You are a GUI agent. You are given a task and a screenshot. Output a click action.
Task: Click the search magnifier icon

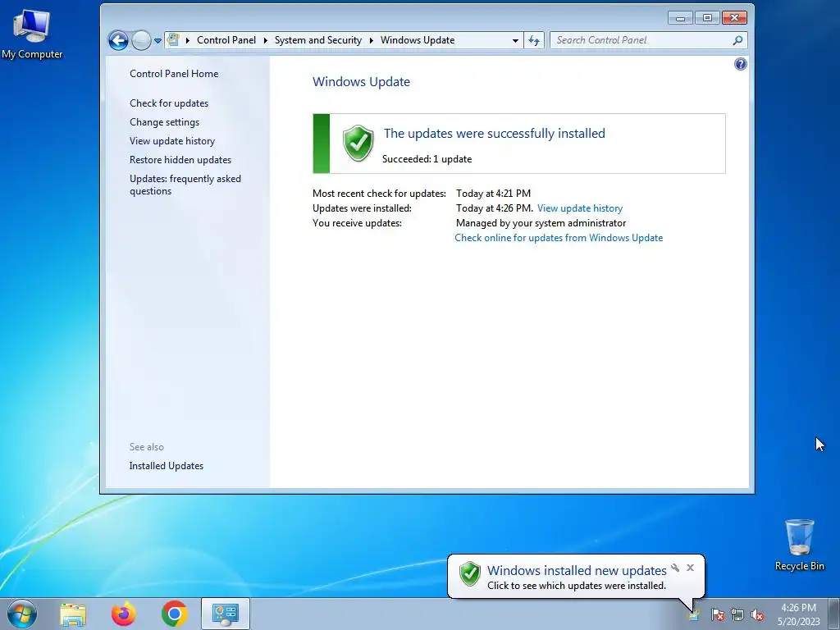point(737,40)
